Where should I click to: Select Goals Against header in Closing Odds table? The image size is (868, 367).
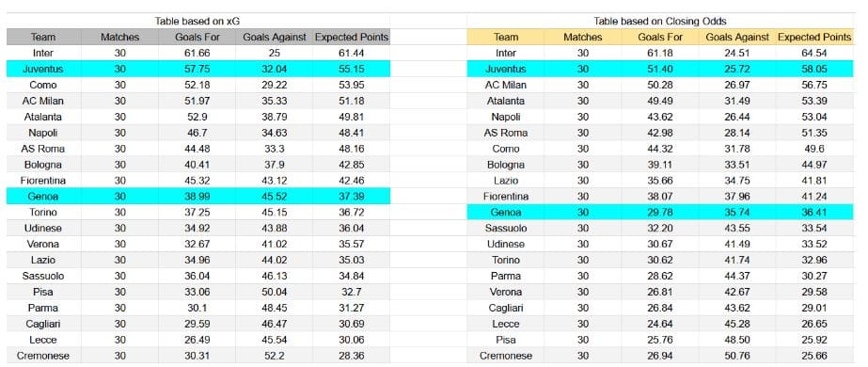737,37
